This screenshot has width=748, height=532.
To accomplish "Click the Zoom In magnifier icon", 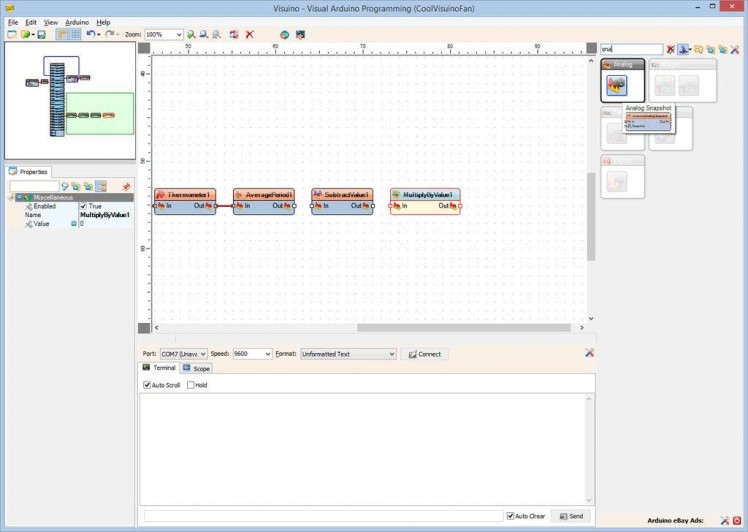I will click(191, 34).
